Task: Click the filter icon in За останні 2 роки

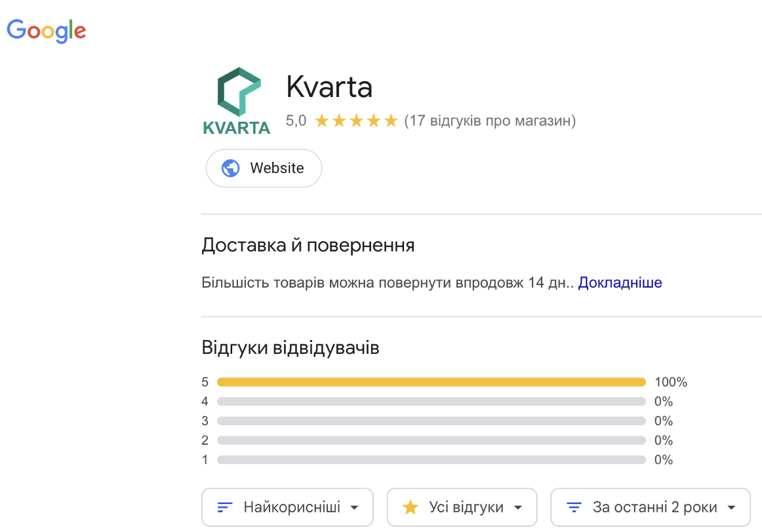Action: tap(574, 507)
